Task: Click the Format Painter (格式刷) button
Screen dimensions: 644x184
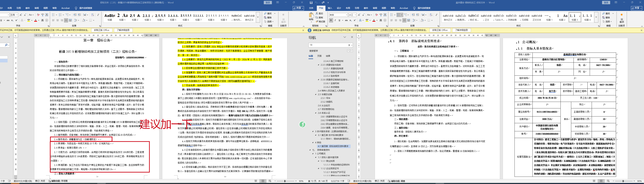Action: tap(320, 22)
